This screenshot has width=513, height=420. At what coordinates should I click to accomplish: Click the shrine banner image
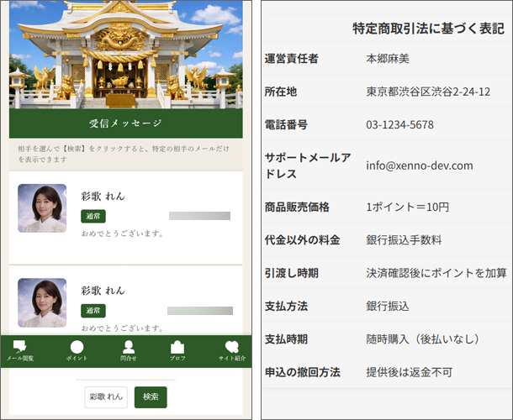(126, 55)
